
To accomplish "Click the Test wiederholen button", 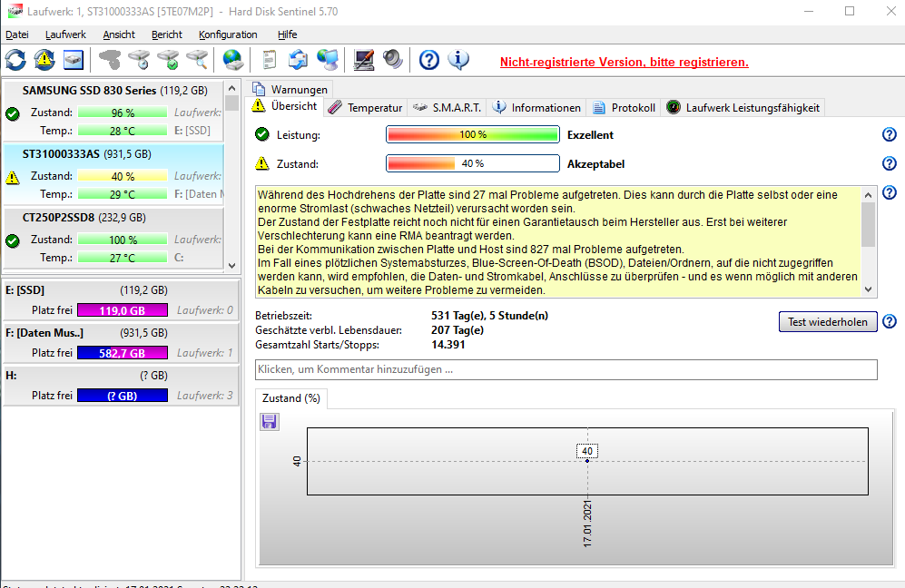I will pos(828,321).
